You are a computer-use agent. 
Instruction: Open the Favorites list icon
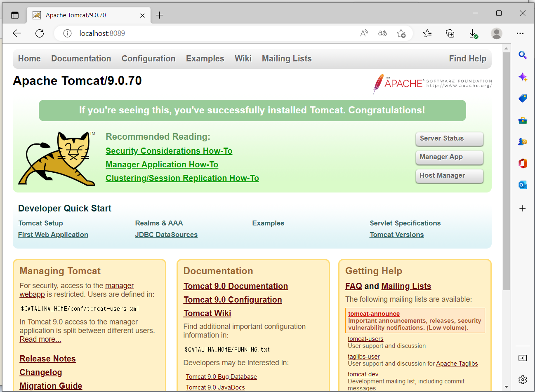click(427, 33)
